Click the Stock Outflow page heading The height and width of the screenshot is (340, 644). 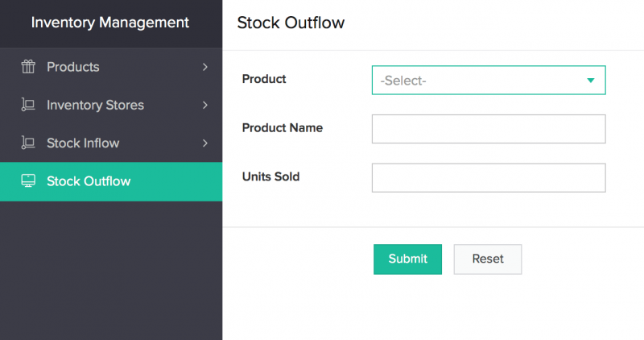click(x=291, y=23)
